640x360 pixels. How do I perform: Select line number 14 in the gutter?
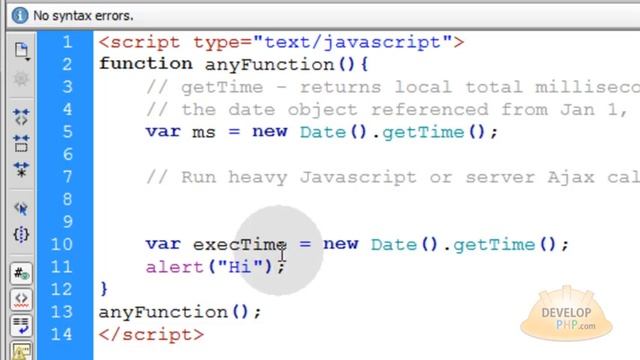click(62, 334)
